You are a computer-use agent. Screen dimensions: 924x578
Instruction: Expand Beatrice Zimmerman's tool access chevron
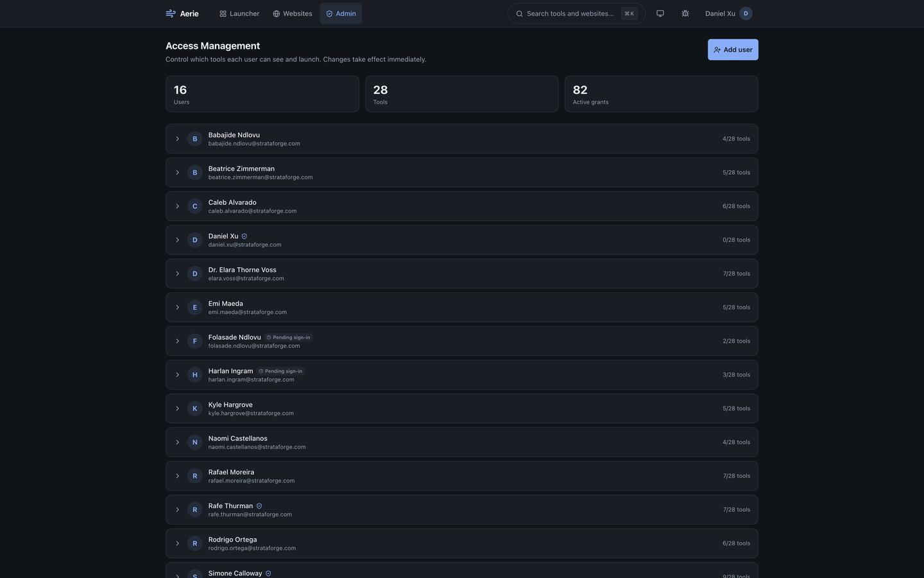(x=178, y=173)
